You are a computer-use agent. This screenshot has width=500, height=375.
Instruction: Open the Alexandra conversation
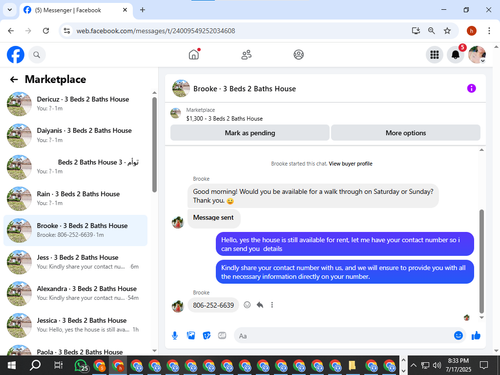tap(75, 293)
